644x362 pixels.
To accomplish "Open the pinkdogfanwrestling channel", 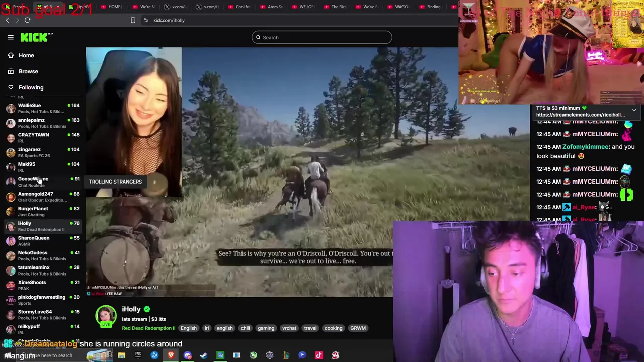I will [x=43, y=300].
